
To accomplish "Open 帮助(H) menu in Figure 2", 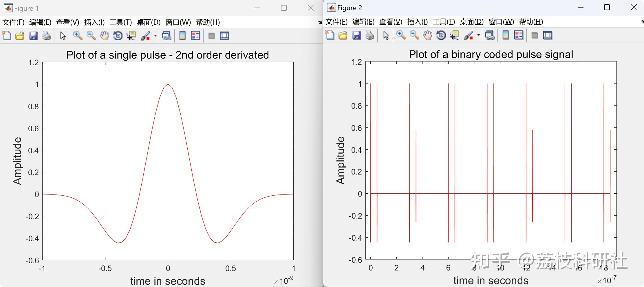I will coord(531,21).
